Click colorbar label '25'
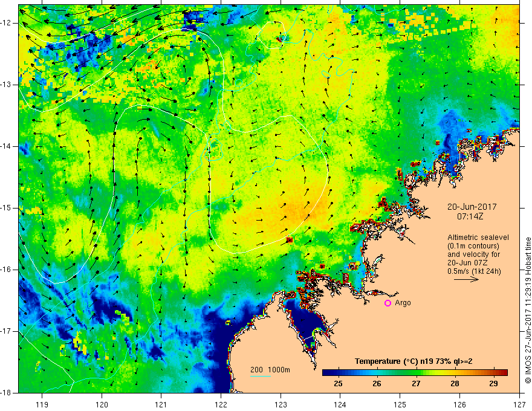 (338, 384)
